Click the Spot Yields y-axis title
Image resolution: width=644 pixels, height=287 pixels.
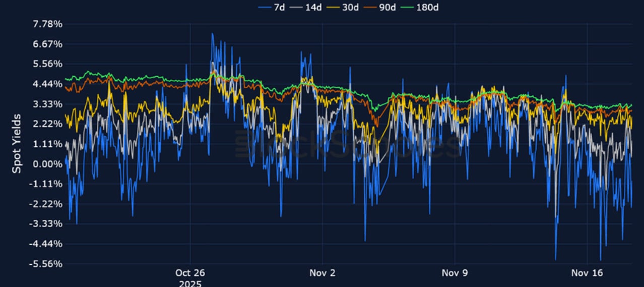17,144
